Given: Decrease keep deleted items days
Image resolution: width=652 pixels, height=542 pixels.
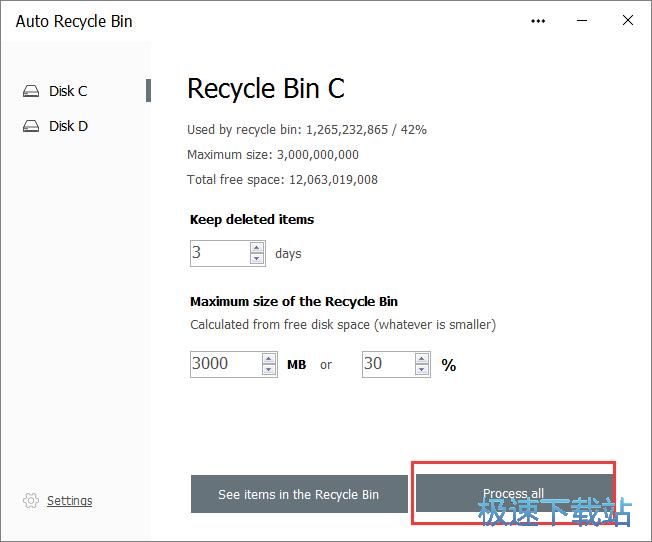Looking at the screenshot, I should coord(257,258).
